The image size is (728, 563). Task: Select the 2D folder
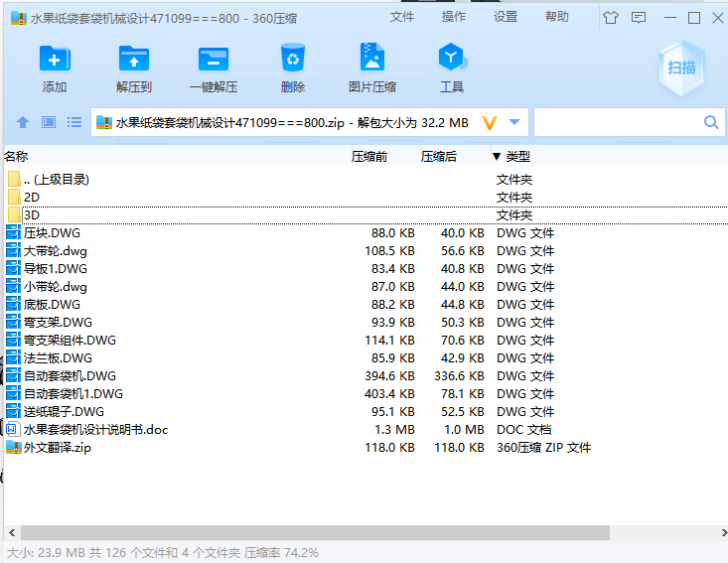(x=365, y=198)
